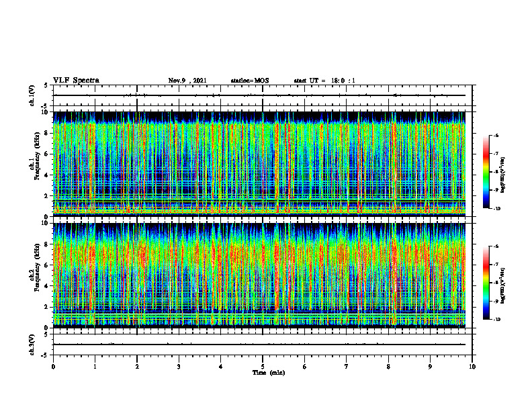Click "-10" on the ch.2 color scale
This screenshot has height=411, width=532.
497,320
